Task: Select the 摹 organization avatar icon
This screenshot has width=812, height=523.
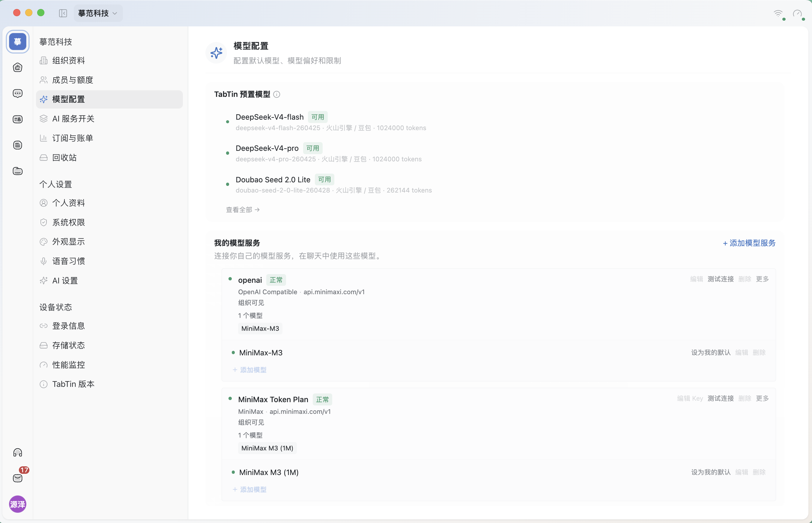Action: pyautogui.click(x=18, y=41)
